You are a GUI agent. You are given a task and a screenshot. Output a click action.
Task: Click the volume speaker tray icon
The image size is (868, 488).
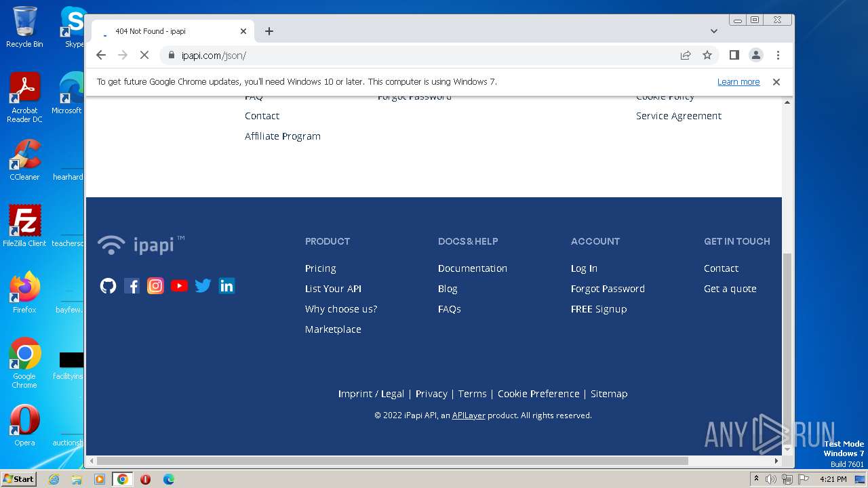tap(771, 479)
